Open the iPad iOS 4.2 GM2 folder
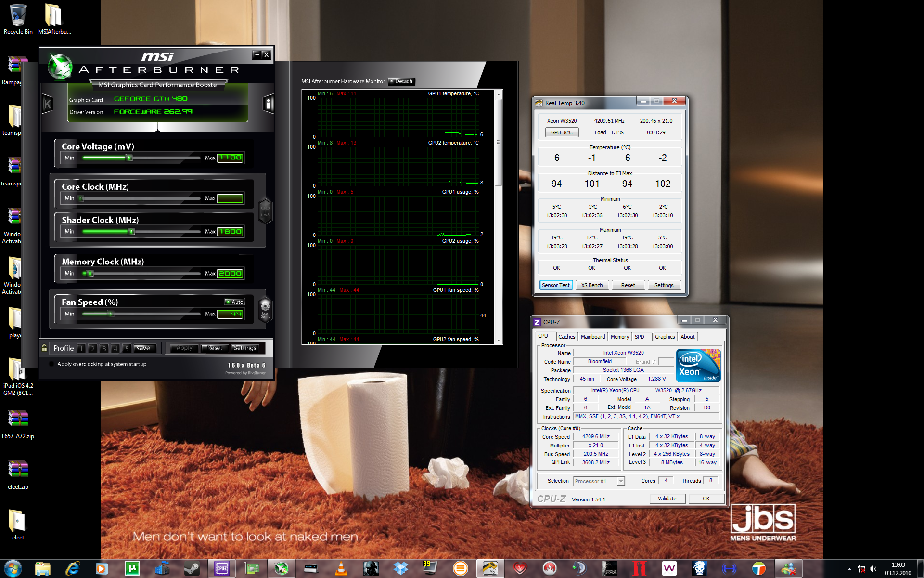The height and width of the screenshot is (578, 924). coord(18,376)
